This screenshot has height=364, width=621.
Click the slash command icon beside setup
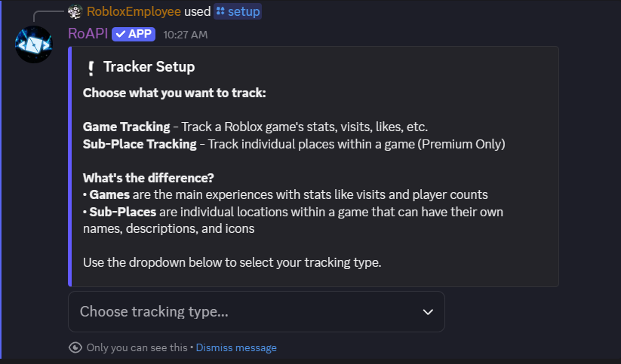click(220, 11)
